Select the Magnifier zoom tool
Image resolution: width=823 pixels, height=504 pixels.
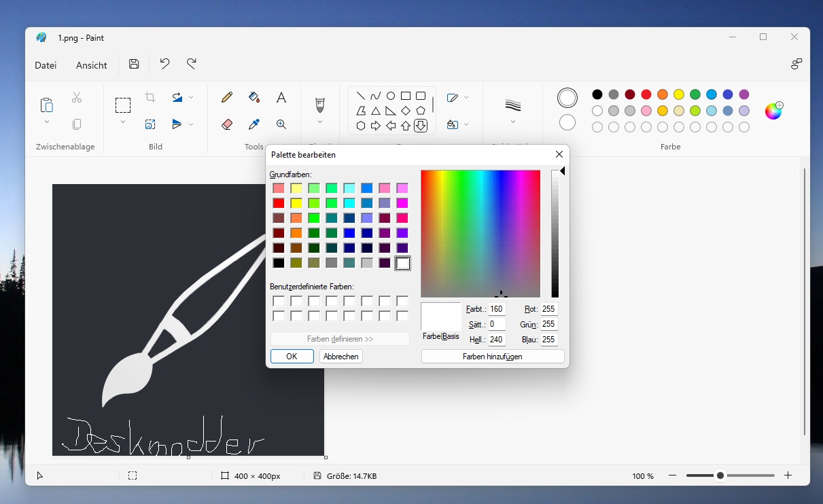pyautogui.click(x=281, y=124)
